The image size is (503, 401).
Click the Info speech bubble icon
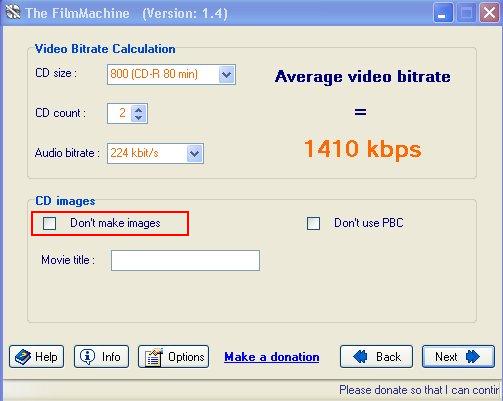(87, 357)
